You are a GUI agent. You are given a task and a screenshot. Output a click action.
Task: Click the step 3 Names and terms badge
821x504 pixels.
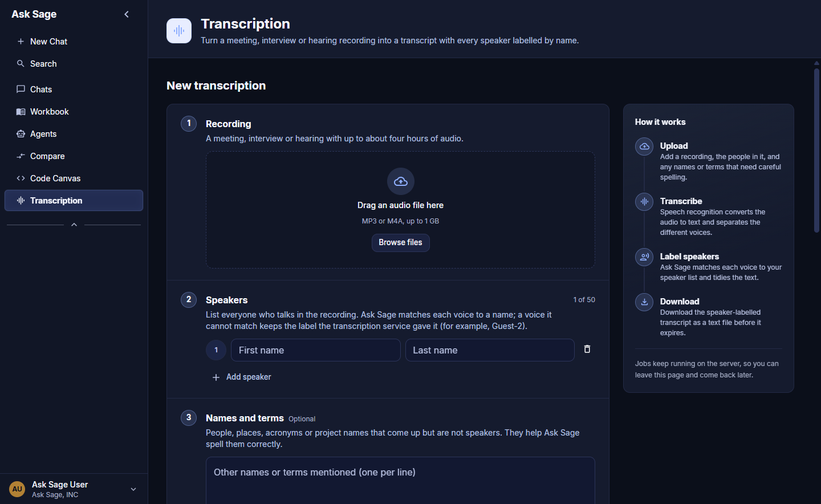point(189,418)
